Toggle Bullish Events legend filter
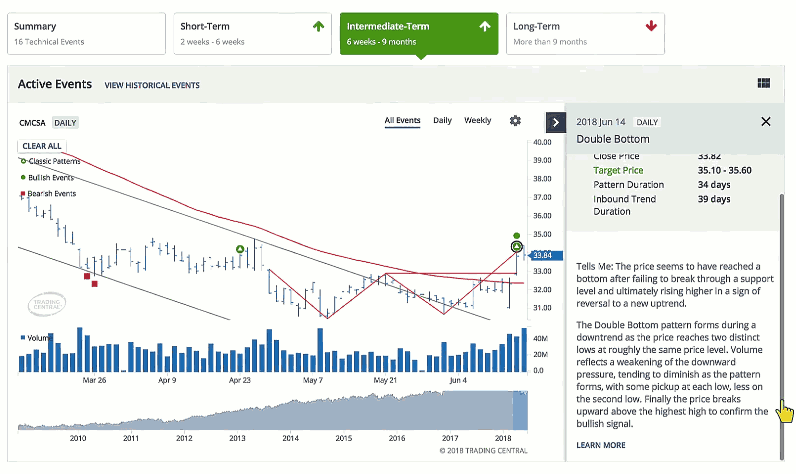 [x=51, y=177]
